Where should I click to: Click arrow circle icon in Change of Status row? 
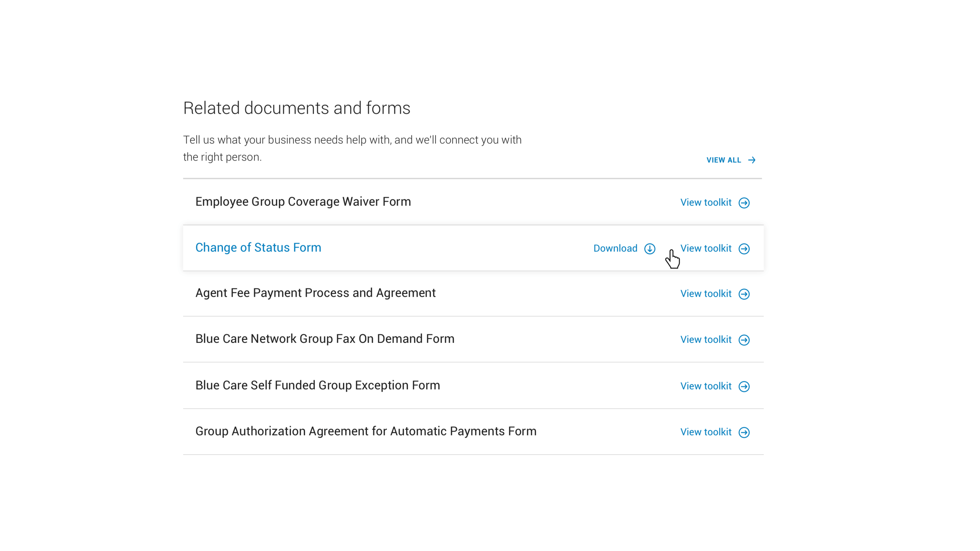(744, 249)
